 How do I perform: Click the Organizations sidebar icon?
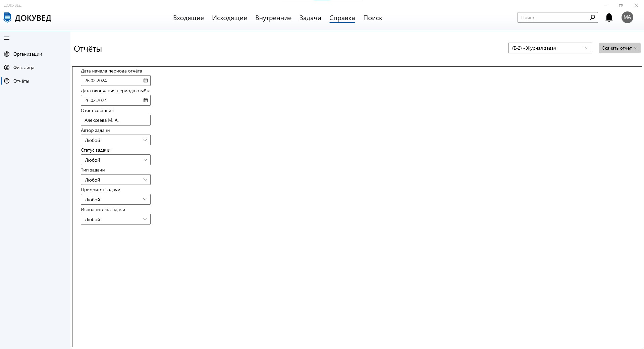[7, 54]
